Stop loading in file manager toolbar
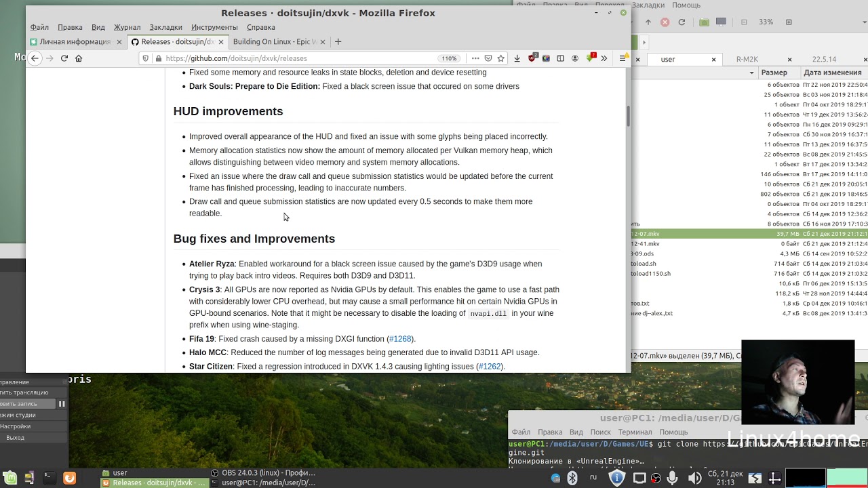868x488 pixels. [x=665, y=22]
